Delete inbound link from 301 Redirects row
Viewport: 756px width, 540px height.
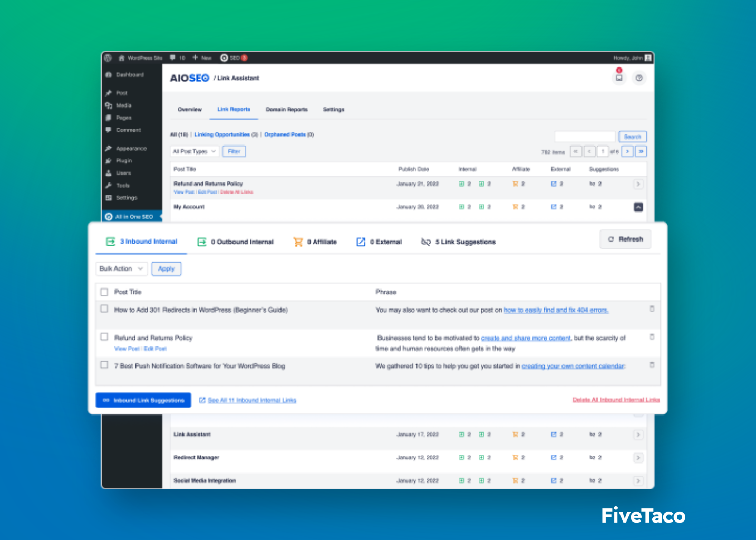coord(652,309)
